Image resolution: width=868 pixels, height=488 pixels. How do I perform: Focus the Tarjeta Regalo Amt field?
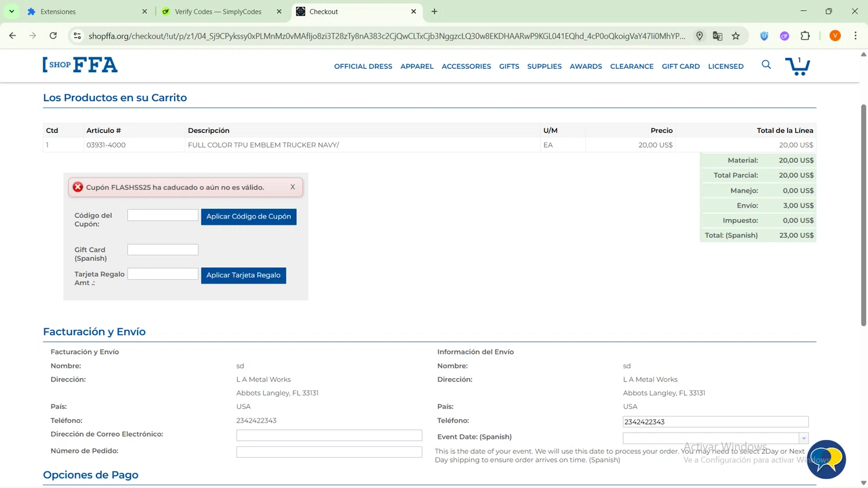coord(163,274)
